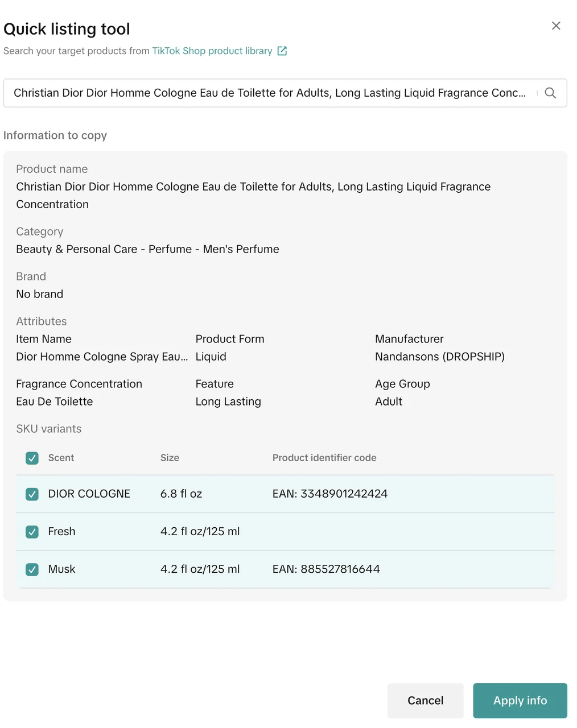Click the Size column header
The image size is (577, 728).
(x=170, y=458)
